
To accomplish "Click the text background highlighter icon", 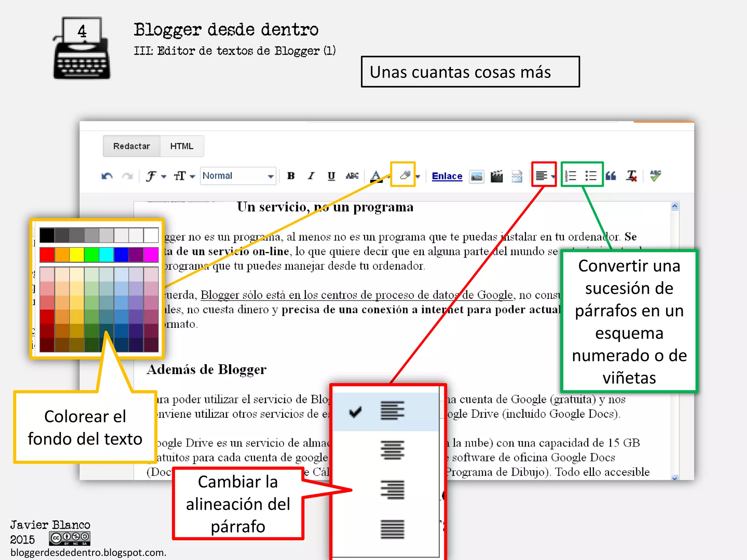I will [405, 175].
